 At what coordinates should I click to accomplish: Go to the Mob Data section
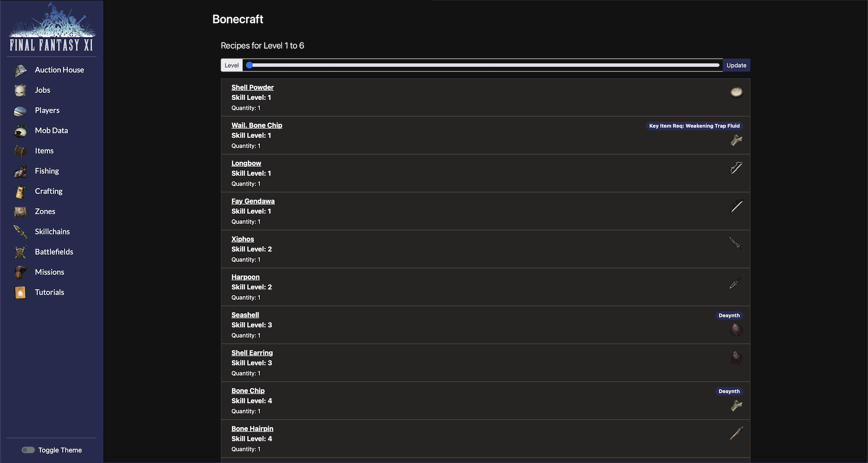(51, 131)
